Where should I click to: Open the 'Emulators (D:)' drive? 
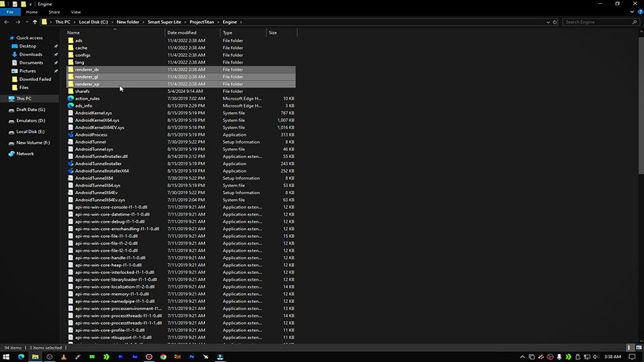(x=30, y=121)
